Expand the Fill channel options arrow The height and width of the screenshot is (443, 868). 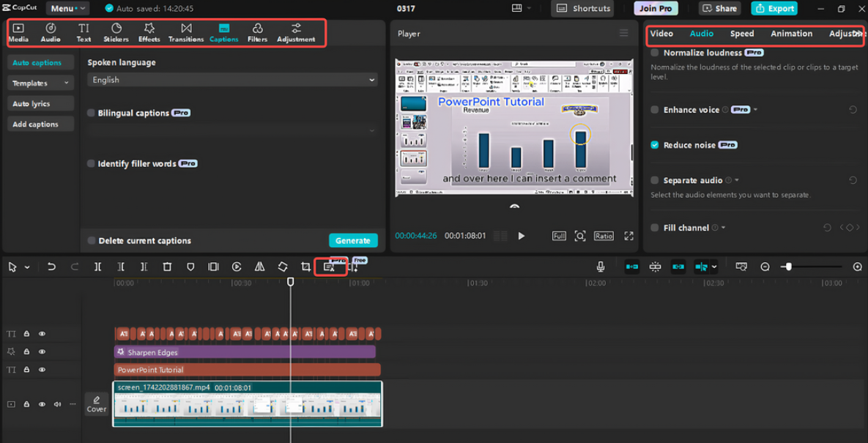tap(723, 228)
